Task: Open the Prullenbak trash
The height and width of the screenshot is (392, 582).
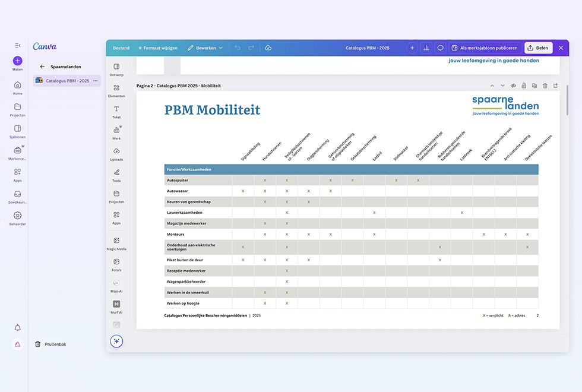Action: [x=51, y=344]
